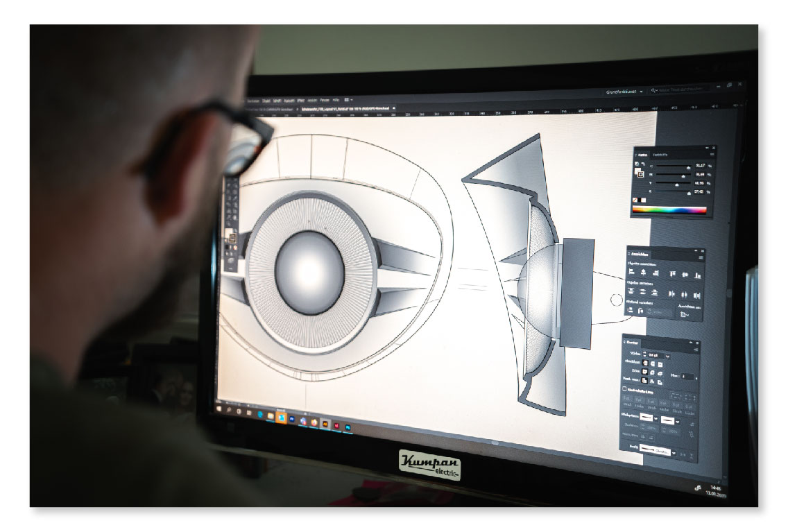788x532 pixels.
Task: Swap fill and stroke in Farbe panel
Action: 644,164
